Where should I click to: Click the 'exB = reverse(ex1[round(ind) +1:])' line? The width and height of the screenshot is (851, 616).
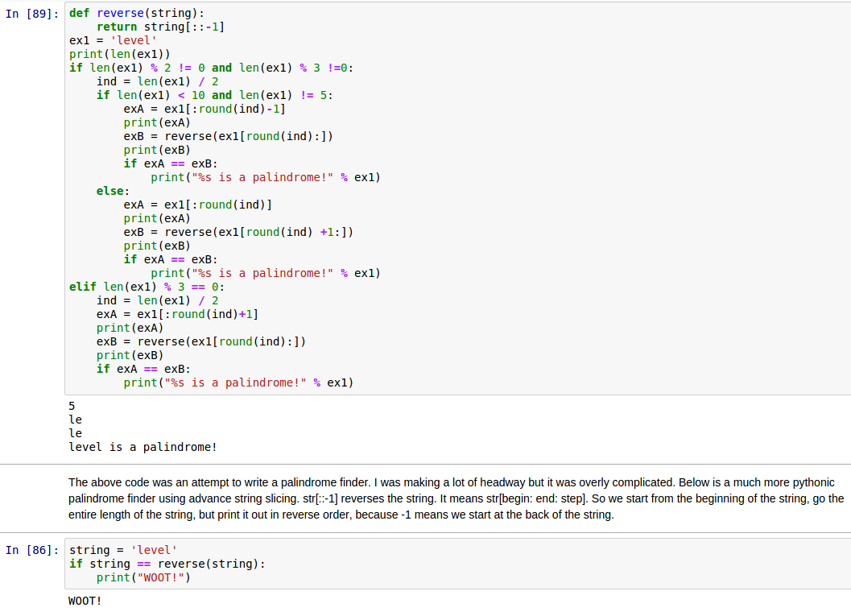(238, 232)
